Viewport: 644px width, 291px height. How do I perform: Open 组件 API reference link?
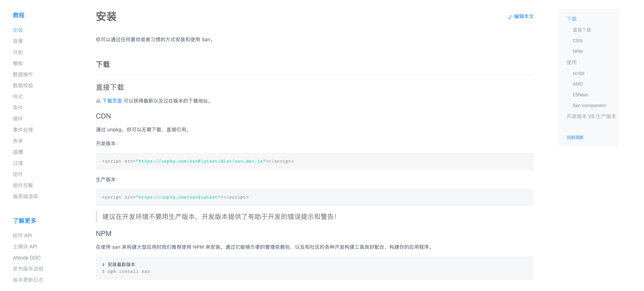22,236
